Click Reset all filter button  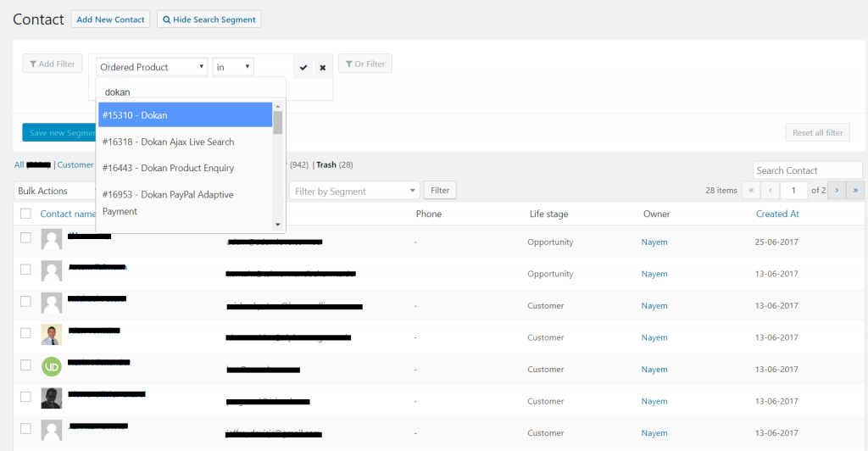(818, 133)
